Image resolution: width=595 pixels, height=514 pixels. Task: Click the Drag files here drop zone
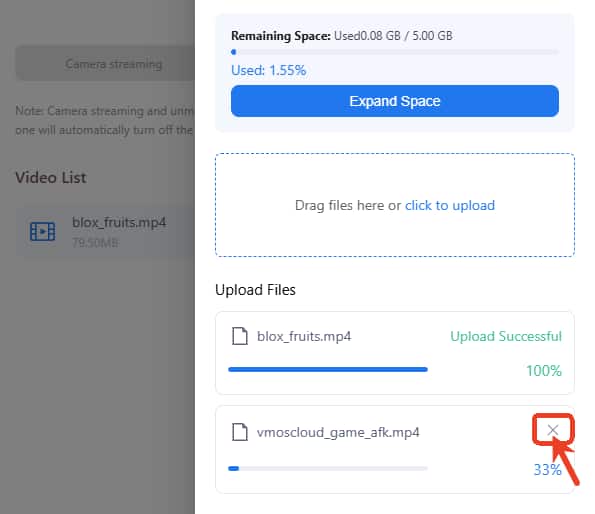pyautogui.click(x=395, y=205)
